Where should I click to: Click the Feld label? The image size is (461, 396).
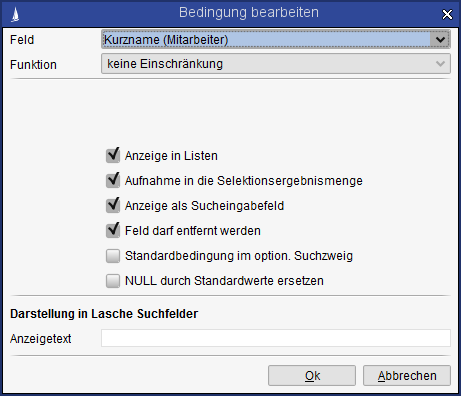coord(22,40)
